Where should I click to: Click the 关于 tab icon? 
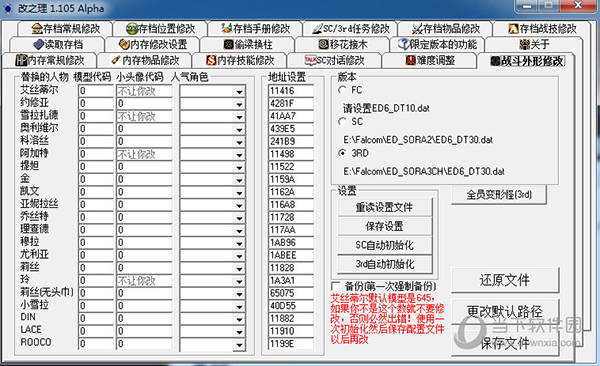pos(524,44)
